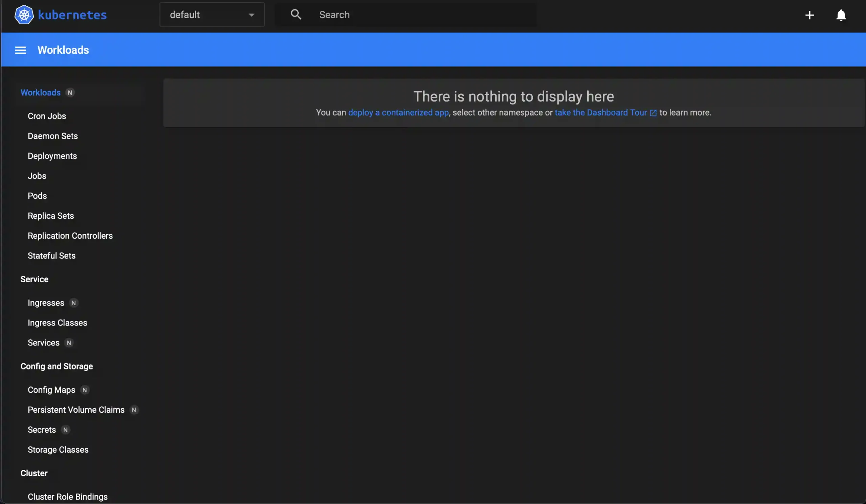This screenshot has height=504, width=866.
Task: Toggle the hamburger sidebar menu icon
Action: (20, 50)
